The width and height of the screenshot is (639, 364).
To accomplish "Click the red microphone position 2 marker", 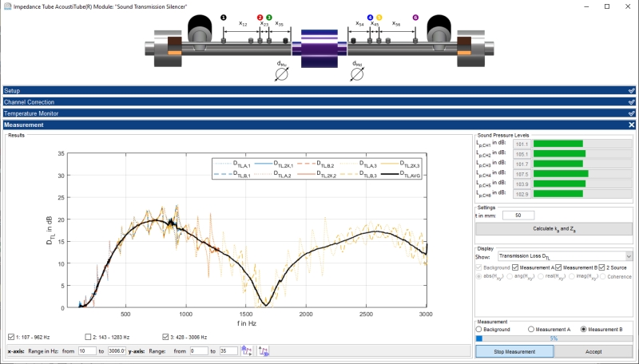I will 260,17.
